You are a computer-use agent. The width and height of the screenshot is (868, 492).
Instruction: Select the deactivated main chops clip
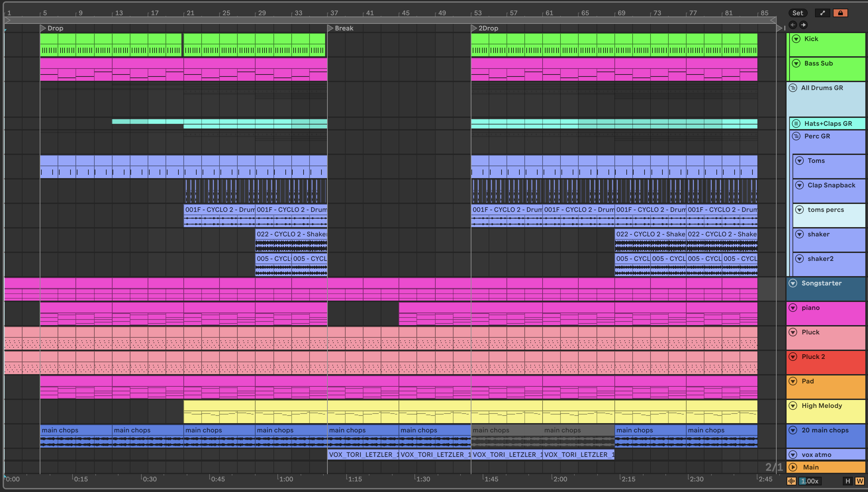pyautogui.click(x=507, y=430)
